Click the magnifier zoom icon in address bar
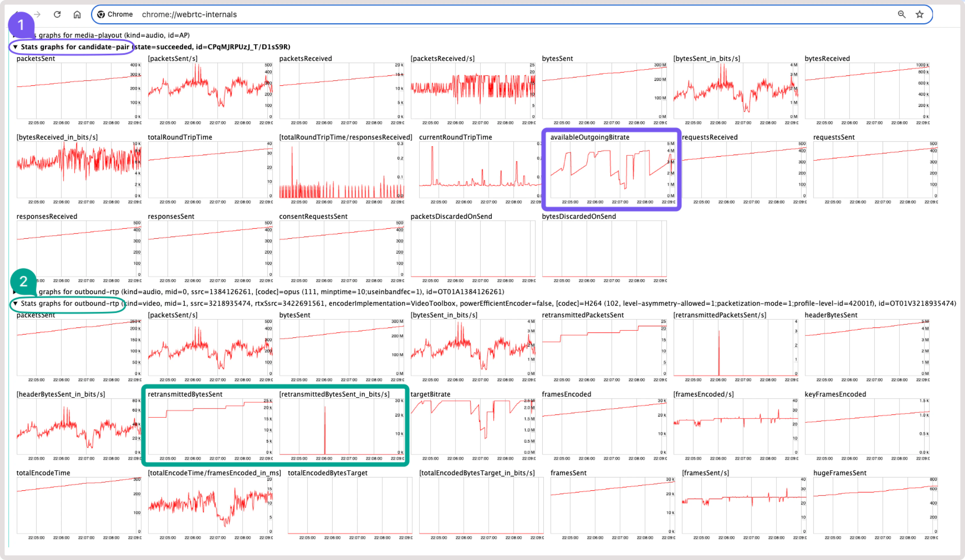The image size is (965, 560). point(902,14)
